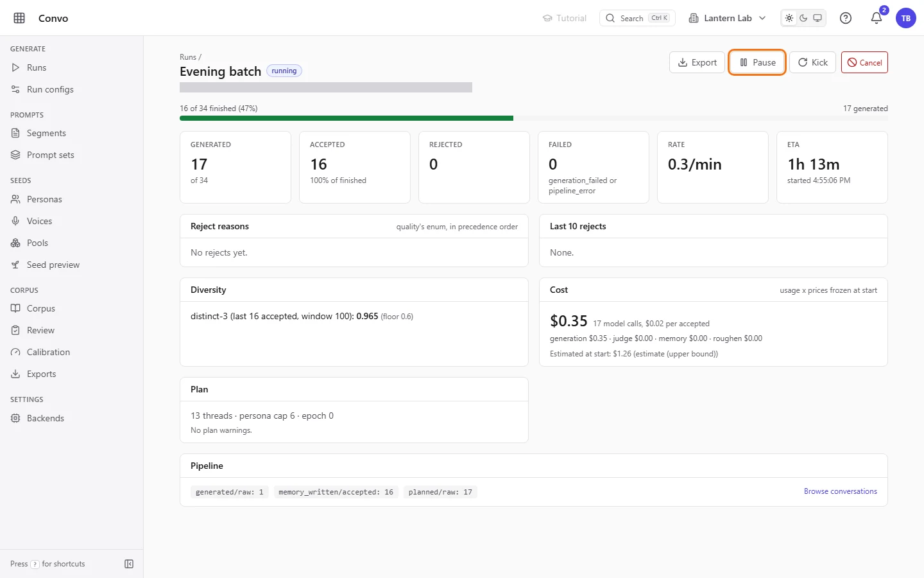This screenshot has width=924, height=578.
Task: Click the Runs breadcrumb link
Action: click(x=188, y=57)
